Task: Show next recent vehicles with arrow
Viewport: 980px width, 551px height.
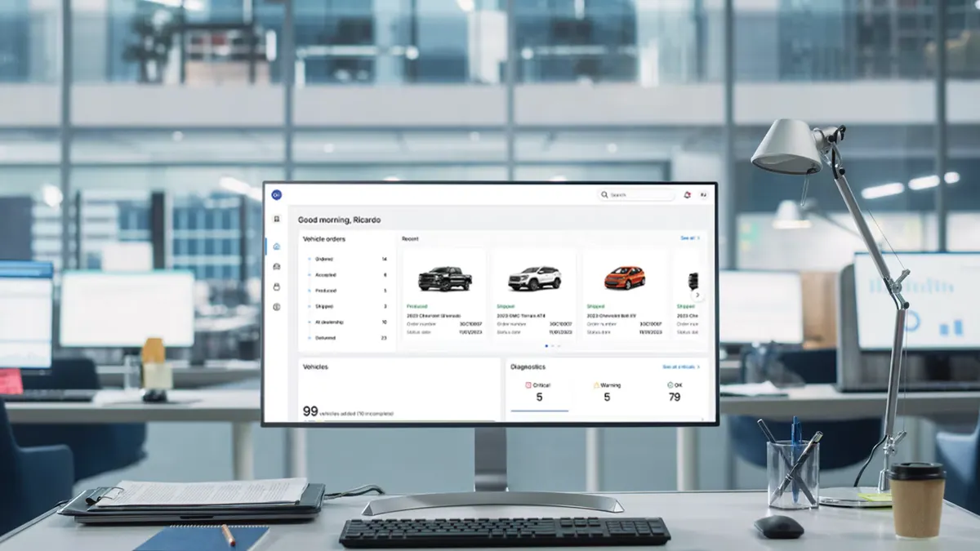Action: 697,295
